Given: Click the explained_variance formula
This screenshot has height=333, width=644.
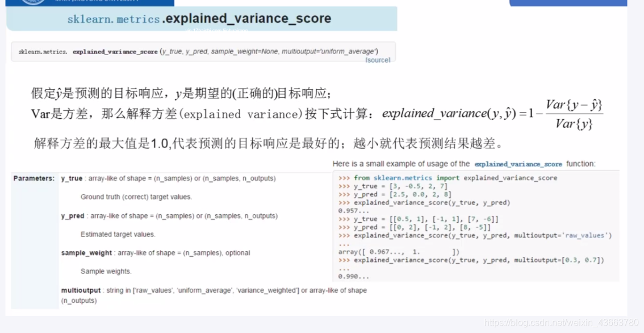Looking at the screenshot, I should [492, 114].
